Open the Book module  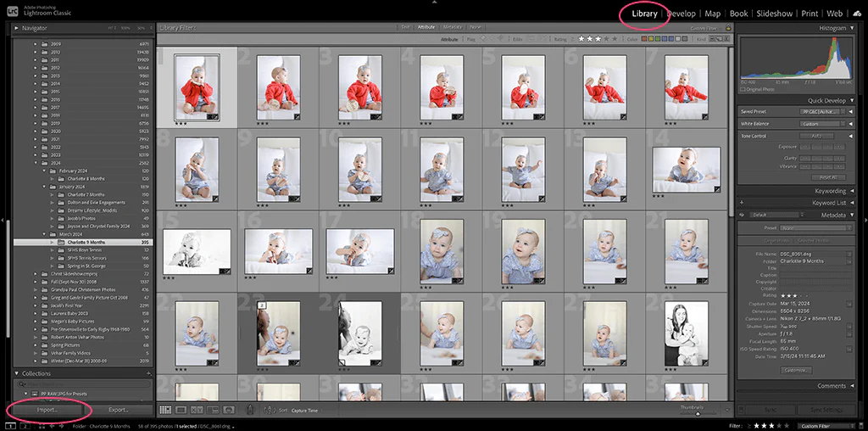coord(738,14)
